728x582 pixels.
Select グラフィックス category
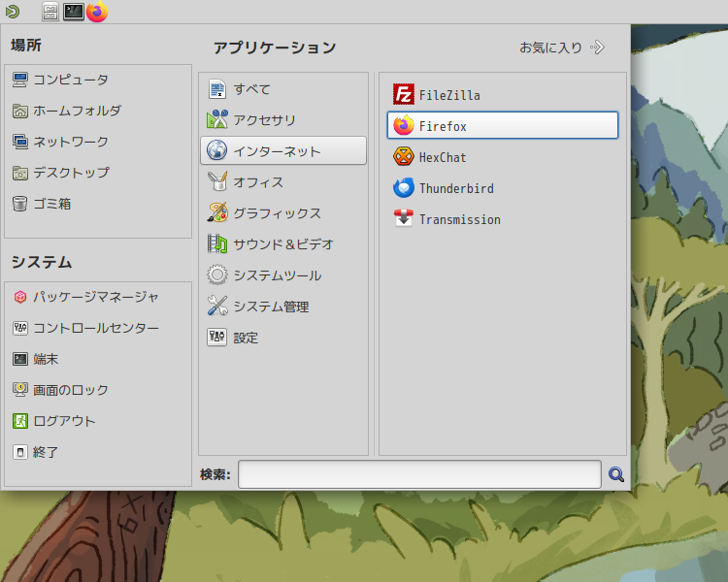(x=283, y=213)
